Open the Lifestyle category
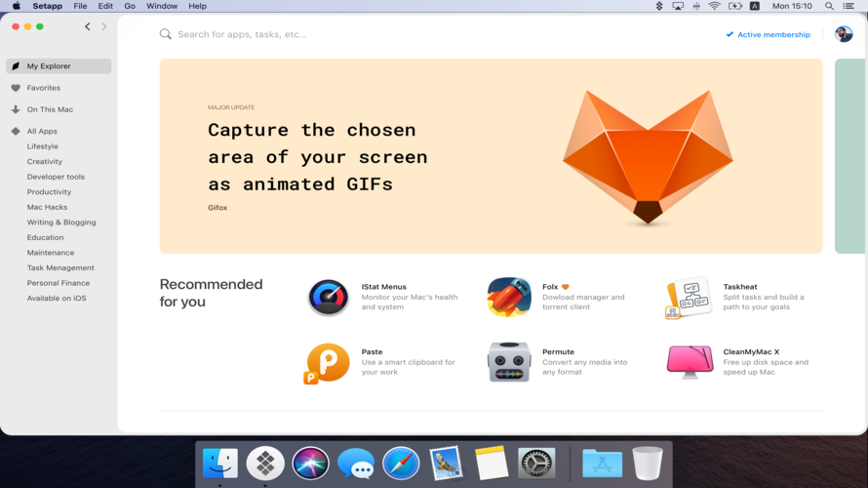This screenshot has width=868, height=488. 43,146
